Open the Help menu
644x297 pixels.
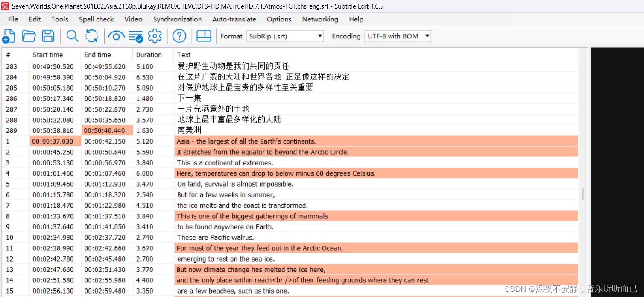coord(356,19)
